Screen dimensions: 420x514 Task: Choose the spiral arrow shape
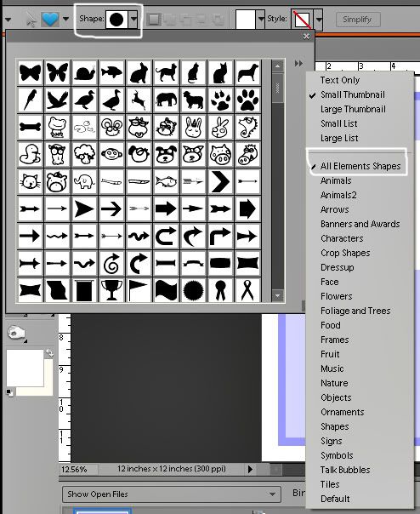point(111,263)
